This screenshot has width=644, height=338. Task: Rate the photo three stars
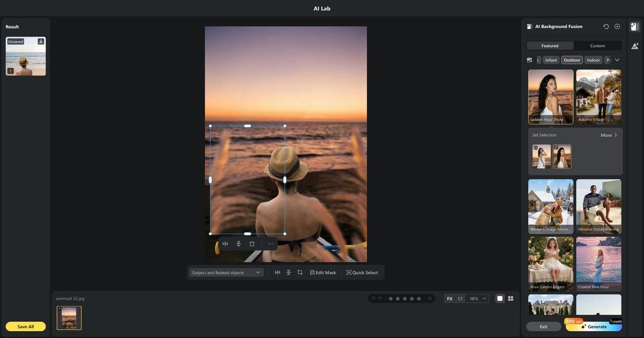(x=405, y=298)
